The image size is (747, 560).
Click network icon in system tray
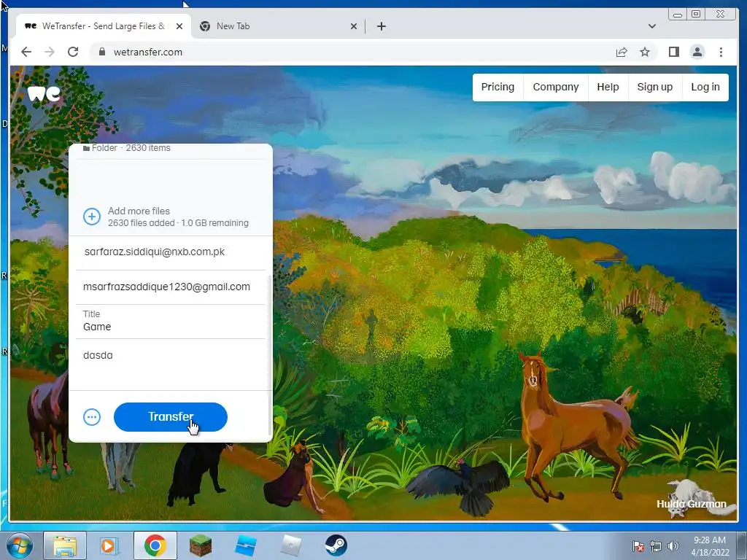pyautogui.click(x=656, y=546)
